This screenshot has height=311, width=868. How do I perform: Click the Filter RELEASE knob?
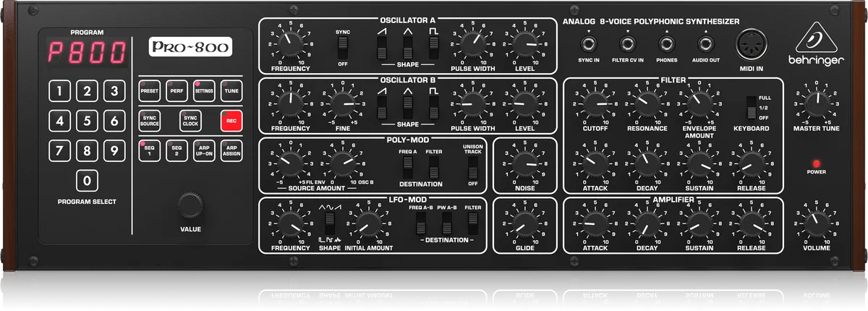point(751,164)
